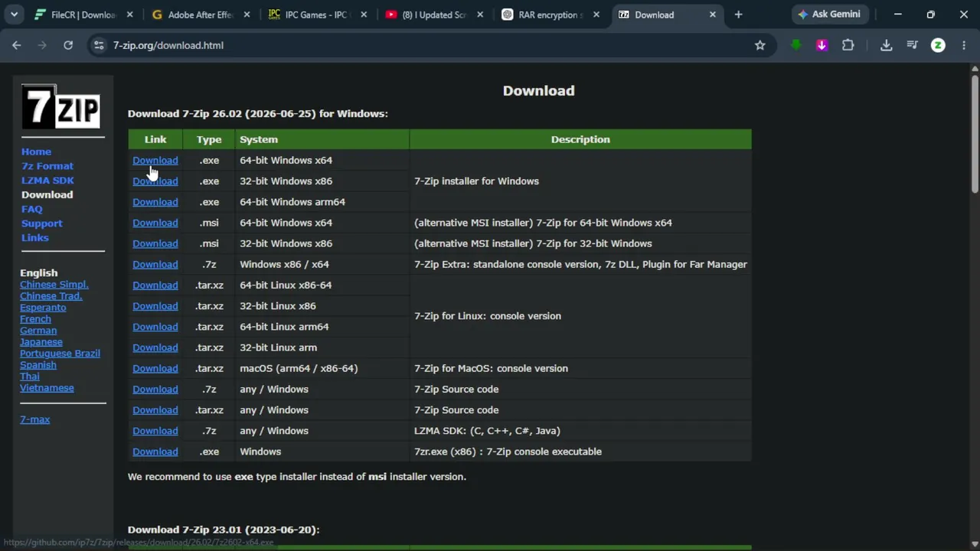Choose the French language link

pos(35,319)
